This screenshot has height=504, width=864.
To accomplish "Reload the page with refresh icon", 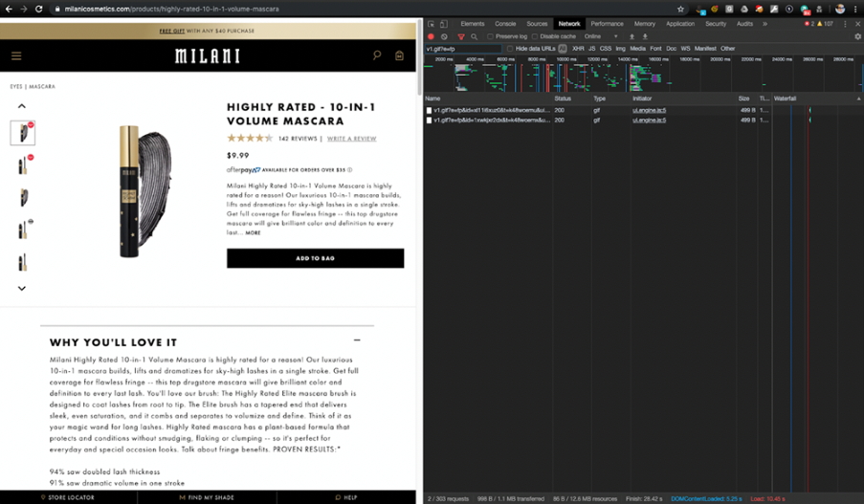I will point(38,9).
